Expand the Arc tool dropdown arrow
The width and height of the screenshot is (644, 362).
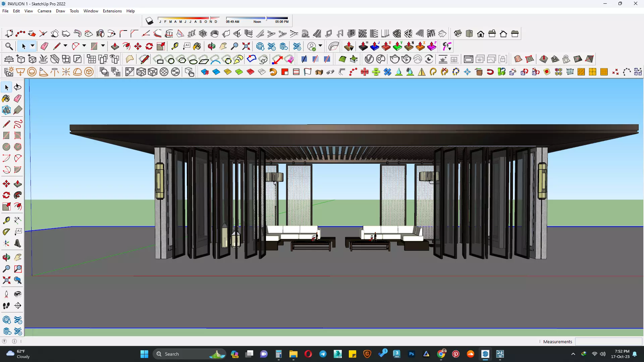click(x=84, y=46)
